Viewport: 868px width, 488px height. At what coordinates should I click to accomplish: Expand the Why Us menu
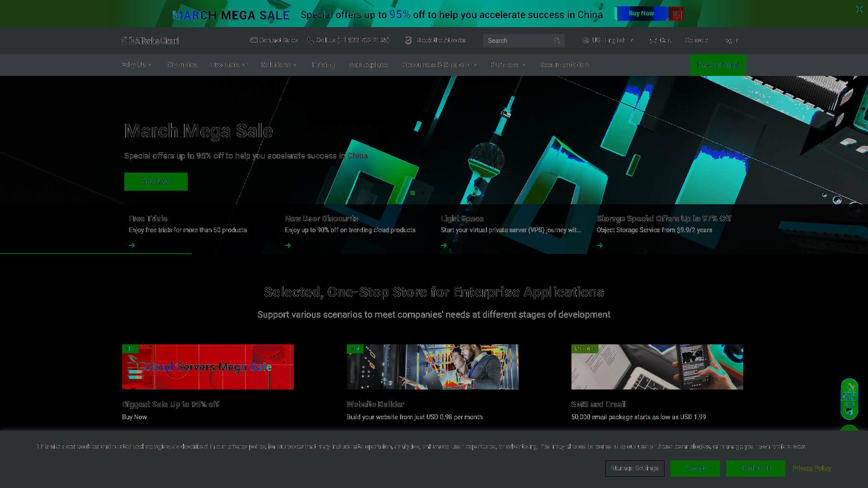138,65
